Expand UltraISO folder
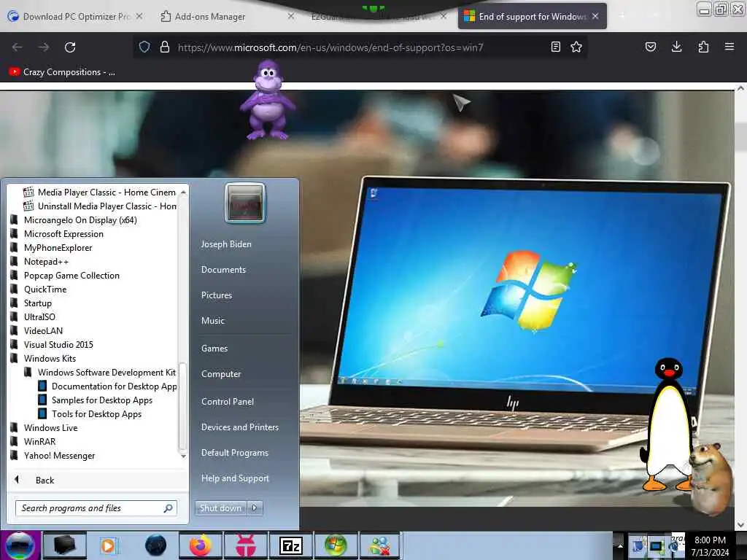 point(33,316)
